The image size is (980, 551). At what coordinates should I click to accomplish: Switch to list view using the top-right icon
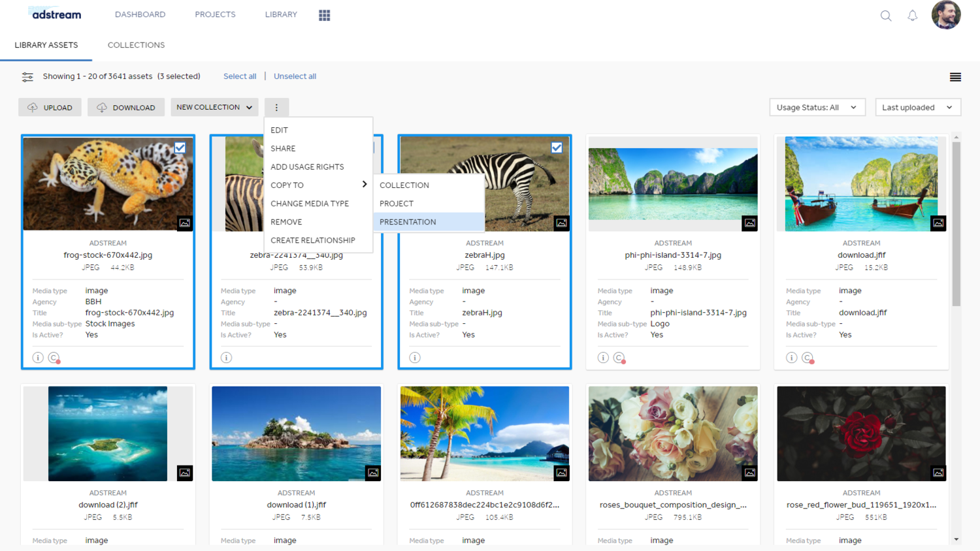pyautogui.click(x=955, y=76)
